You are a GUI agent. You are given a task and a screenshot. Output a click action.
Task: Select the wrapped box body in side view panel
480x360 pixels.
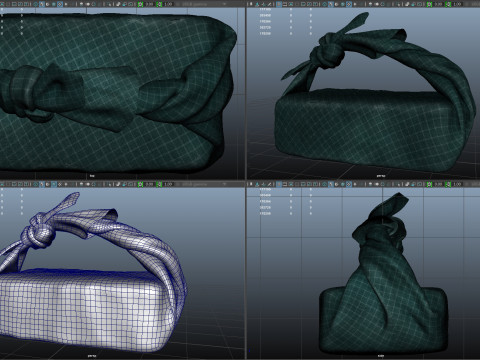pyautogui.click(x=383, y=320)
